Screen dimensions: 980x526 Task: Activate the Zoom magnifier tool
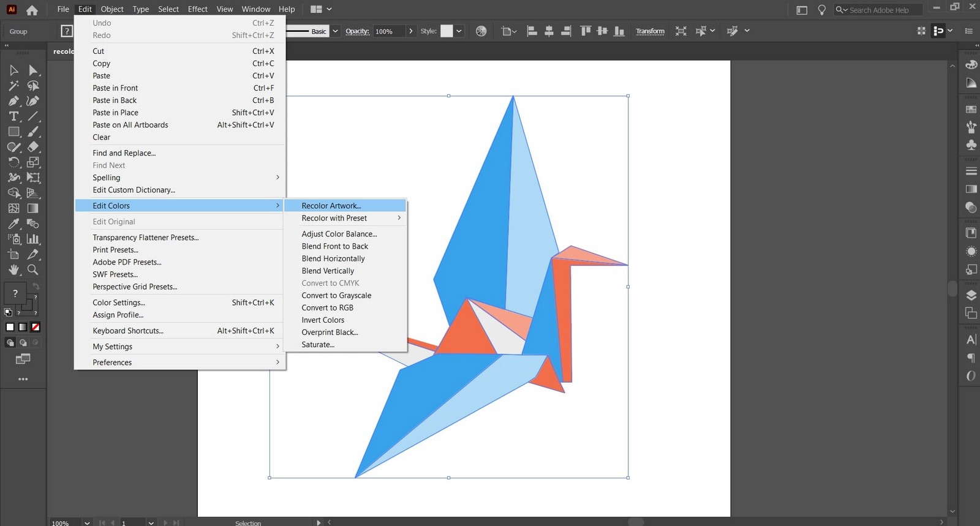[33, 269]
